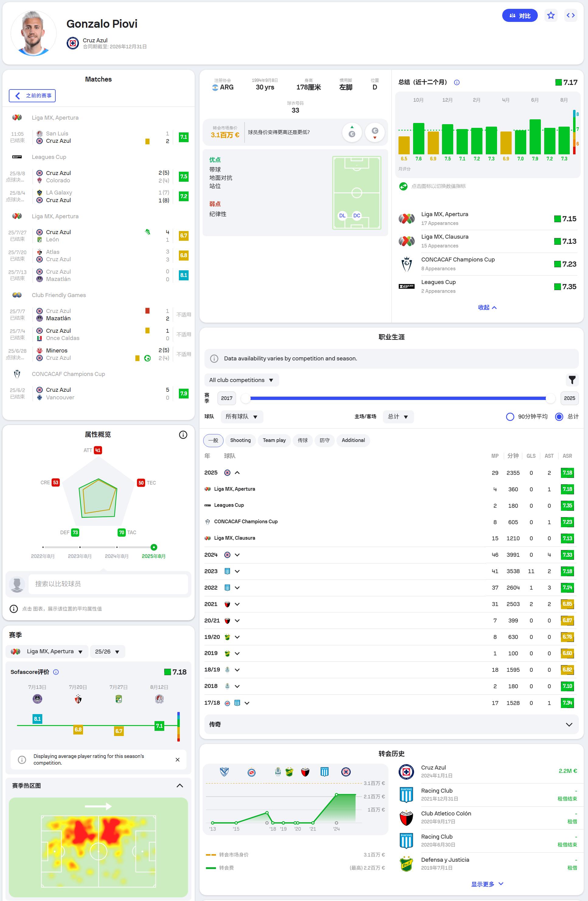Click the green swap icon to switch value metrics
The image size is (588, 901).
click(x=403, y=186)
